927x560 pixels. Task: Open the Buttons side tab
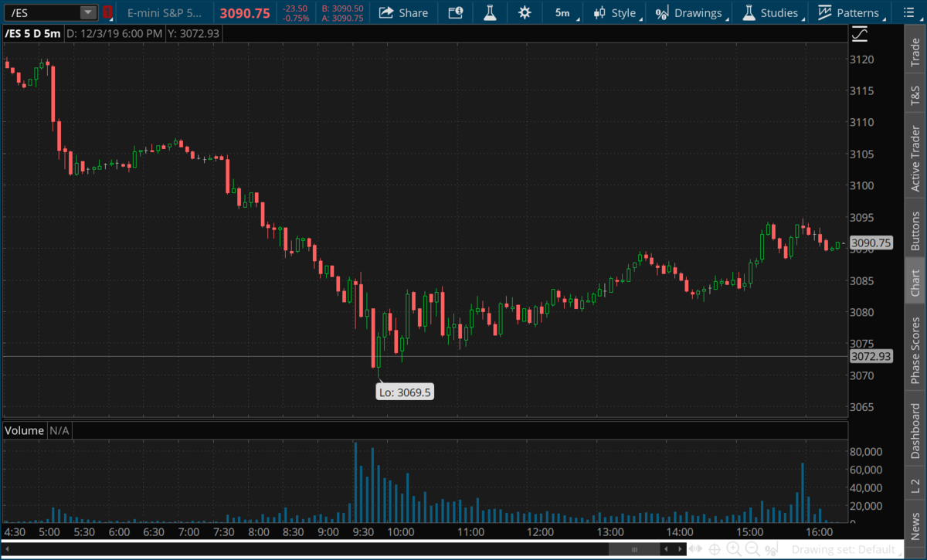916,229
